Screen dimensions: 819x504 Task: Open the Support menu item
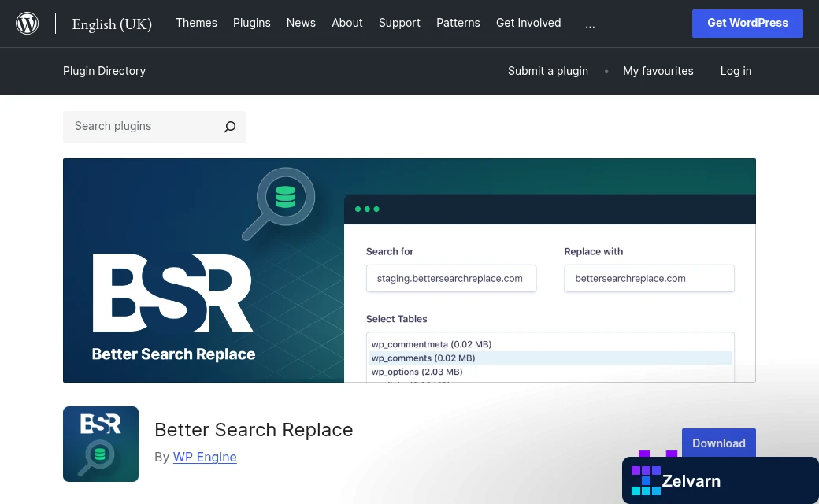399,23
